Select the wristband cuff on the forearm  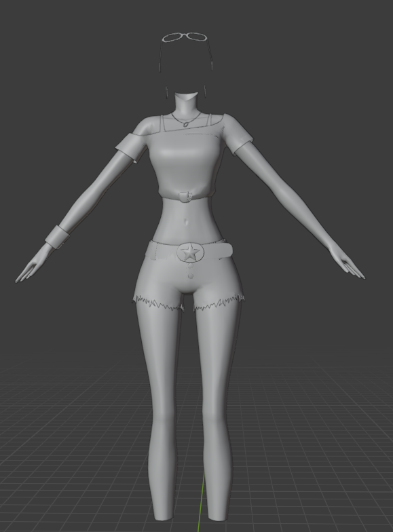(x=57, y=237)
